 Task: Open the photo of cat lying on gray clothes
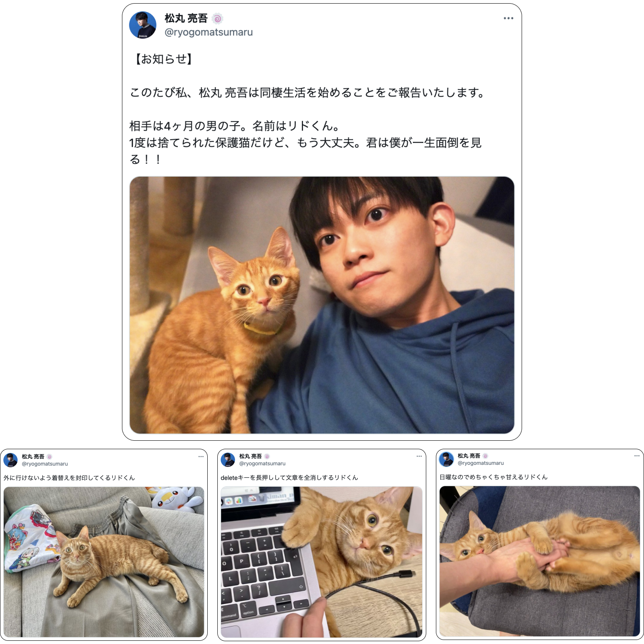pyautogui.click(x=104, y=562)
